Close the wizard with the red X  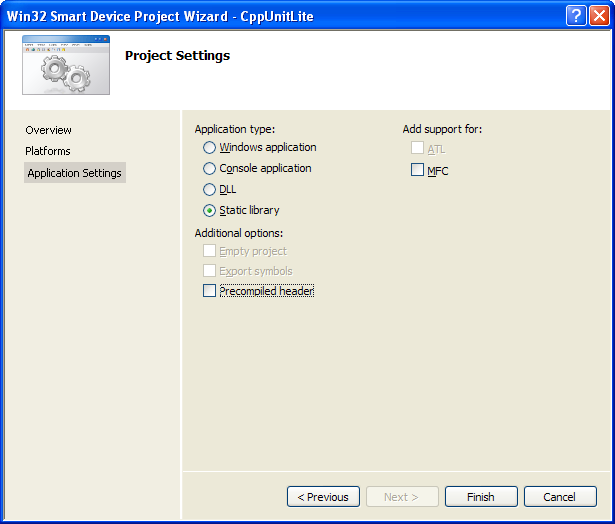599,16
